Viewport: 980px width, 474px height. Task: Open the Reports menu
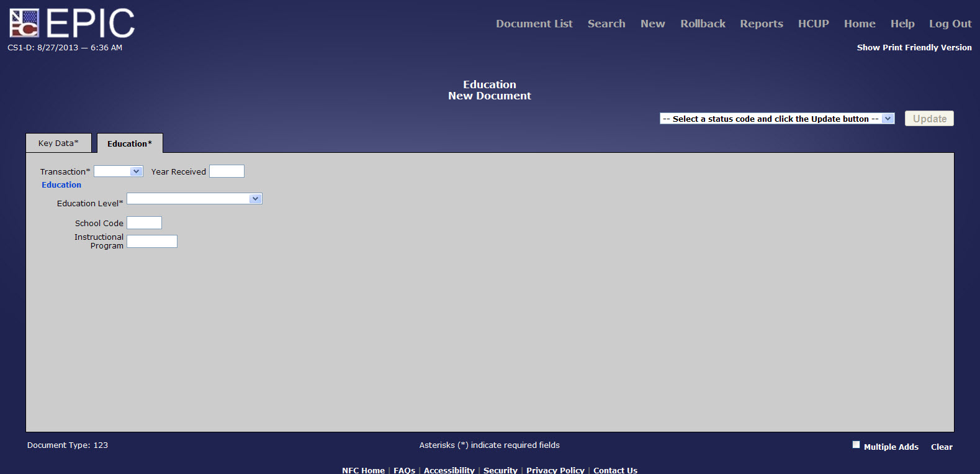click(761, 24)
